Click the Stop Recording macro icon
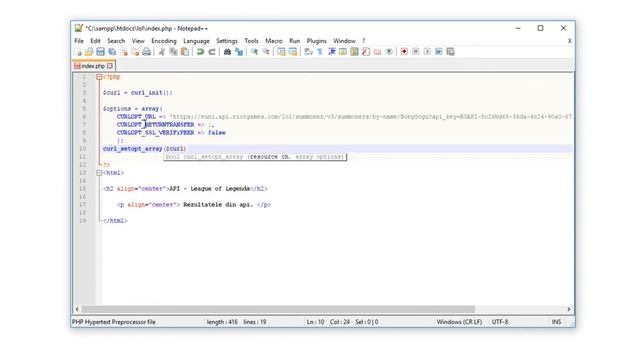Image resolution: width=640 pixels, height=360 pixels. pyautogui.click(x=416, y=52)
